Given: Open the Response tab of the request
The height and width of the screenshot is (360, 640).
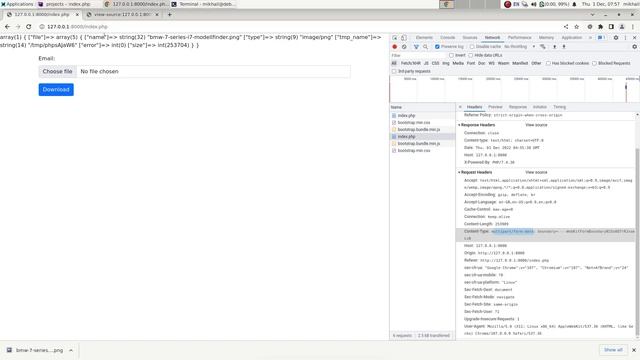Looking at the screenshot, I should (518, 107).
